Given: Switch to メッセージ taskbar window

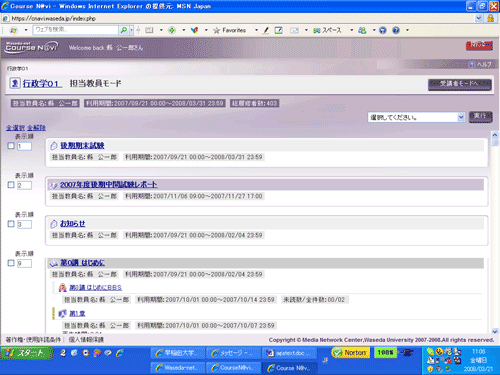Looking at the screenshot, I should pos(233,353).
